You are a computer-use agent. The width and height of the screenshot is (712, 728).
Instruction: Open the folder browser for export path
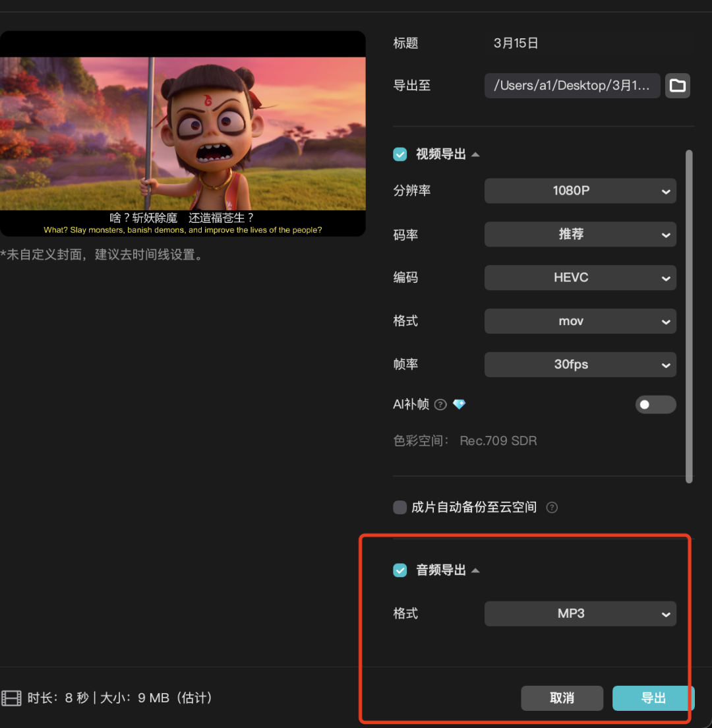[x=678, y=86]
